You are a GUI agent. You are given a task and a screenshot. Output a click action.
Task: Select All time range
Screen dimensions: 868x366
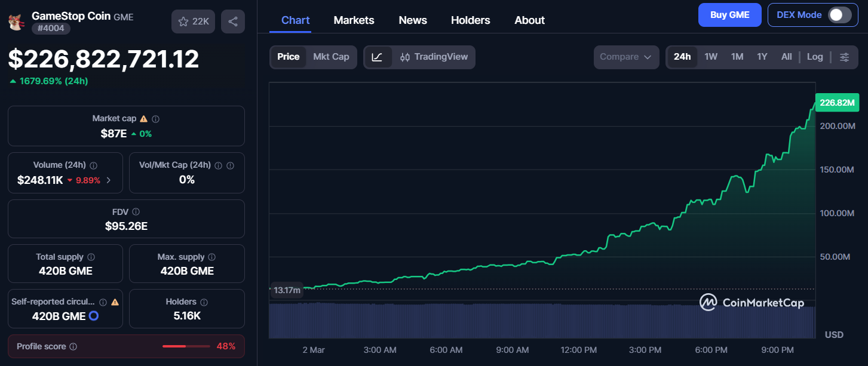coord(787,57)
